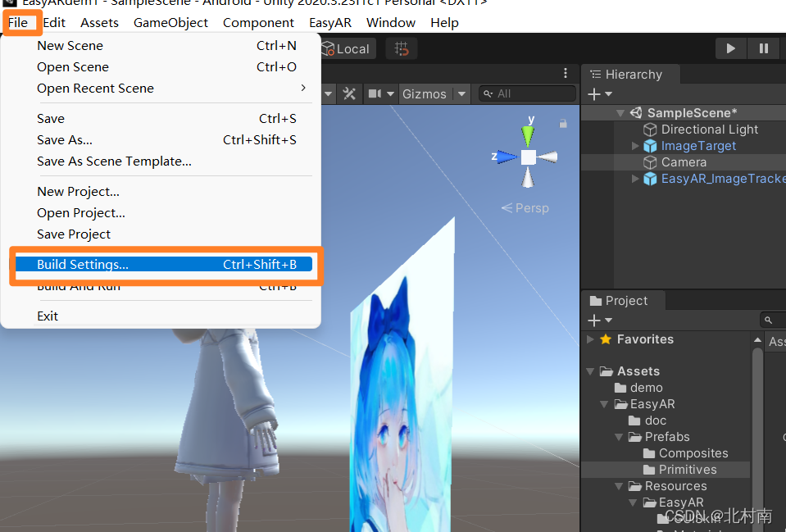The height and width of the screenshot is (532, 786).
Task: Click the Project search field
Action: pyautogui.click(x=773, y=320)
